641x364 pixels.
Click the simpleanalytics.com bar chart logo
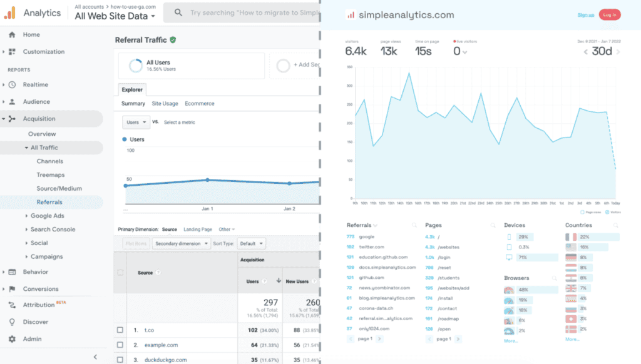pyautogui.click(x=351, y=15)
